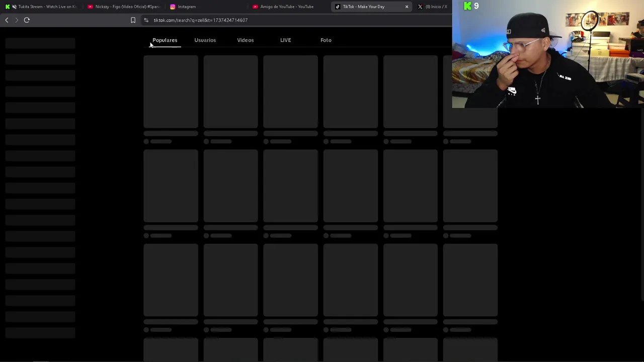Switch to the Foto search tab
The image size is (644, 362).
pyautogui.click(x=326, y=40)
